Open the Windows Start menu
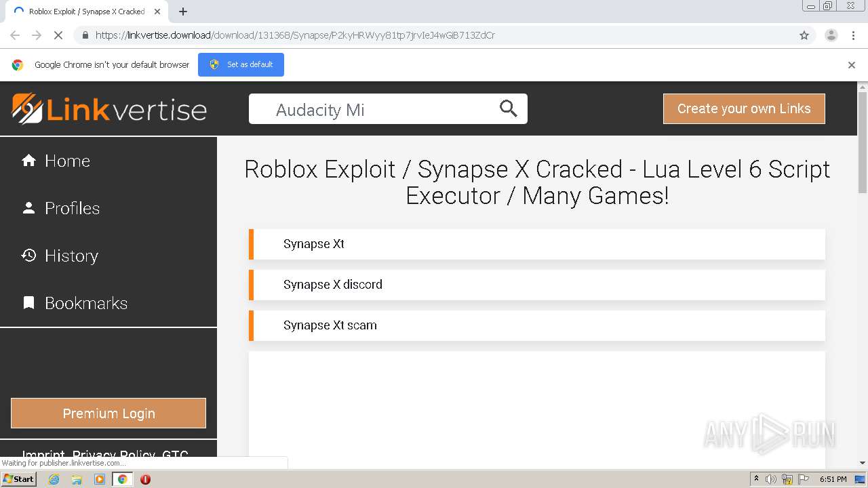 coord(19,479)
